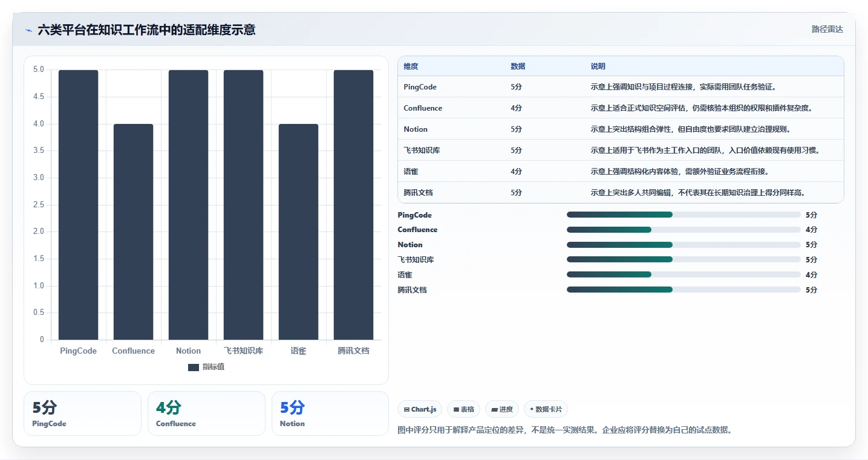This screenshot has height=460, width=868.
Task: Open the 5分 Notion data card
Action: (x=330, y=413)
